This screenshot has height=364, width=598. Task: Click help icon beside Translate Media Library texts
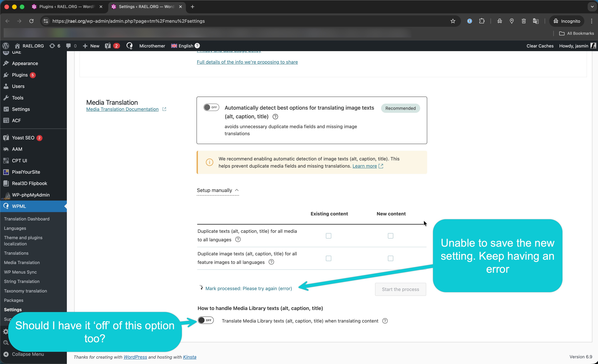(385, 321)
